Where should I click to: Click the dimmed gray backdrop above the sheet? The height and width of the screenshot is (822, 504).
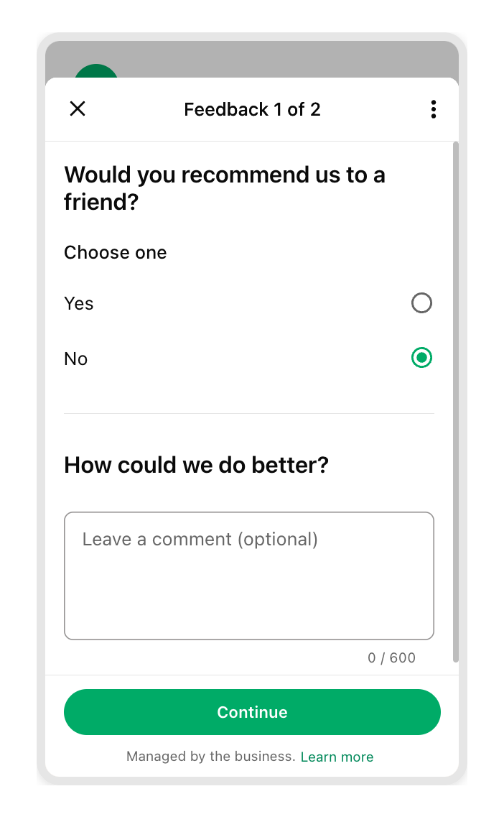coord(287,59)
